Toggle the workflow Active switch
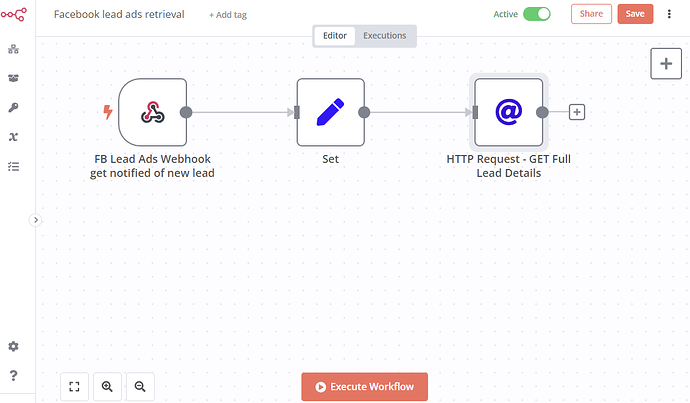 (536, 14)
